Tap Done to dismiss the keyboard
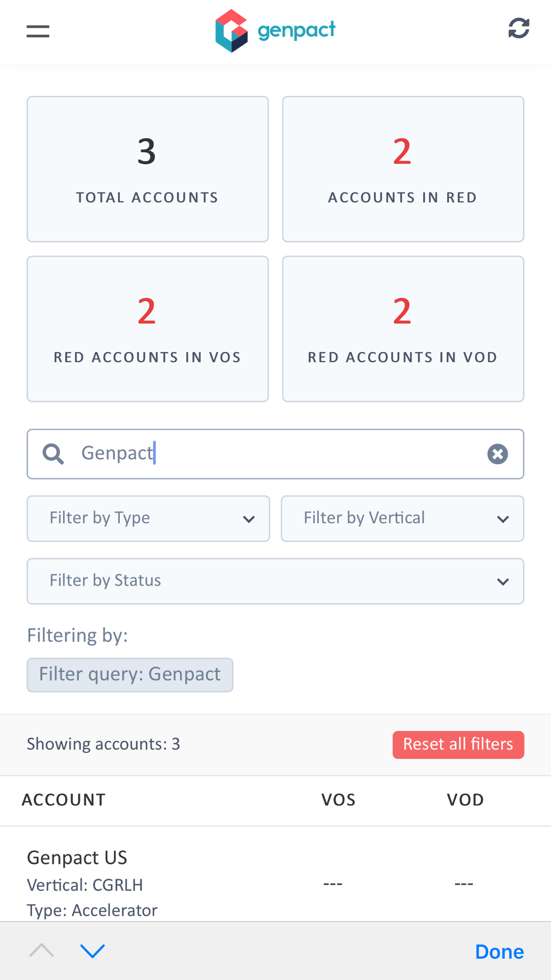This screenshot has height=980, width=551. pyautogui.click(x=499, y=951)
